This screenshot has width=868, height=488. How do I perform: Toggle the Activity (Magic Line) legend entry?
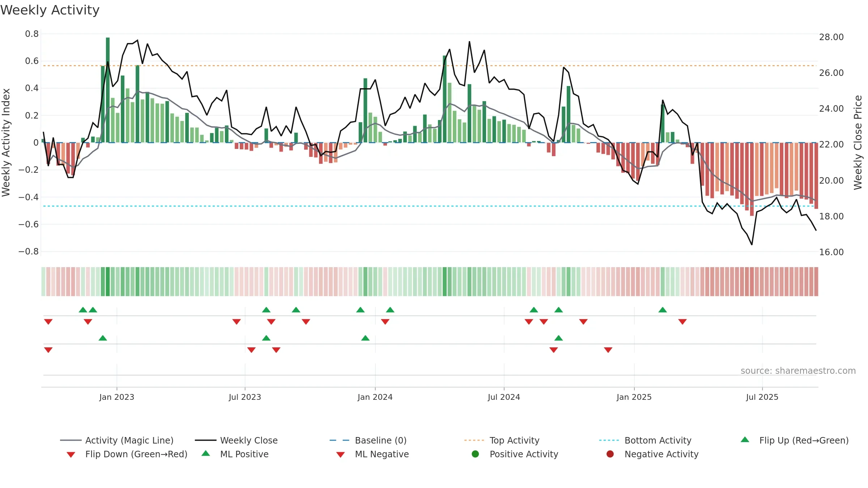117,440
